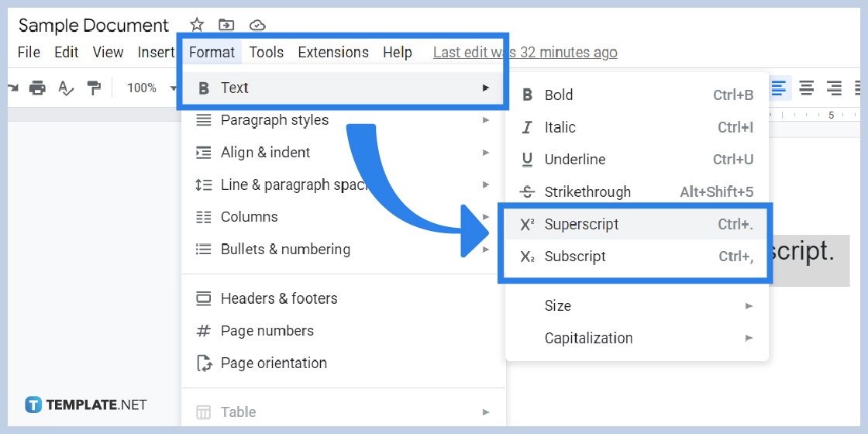Choose Superscript formatting

(636, 224)
